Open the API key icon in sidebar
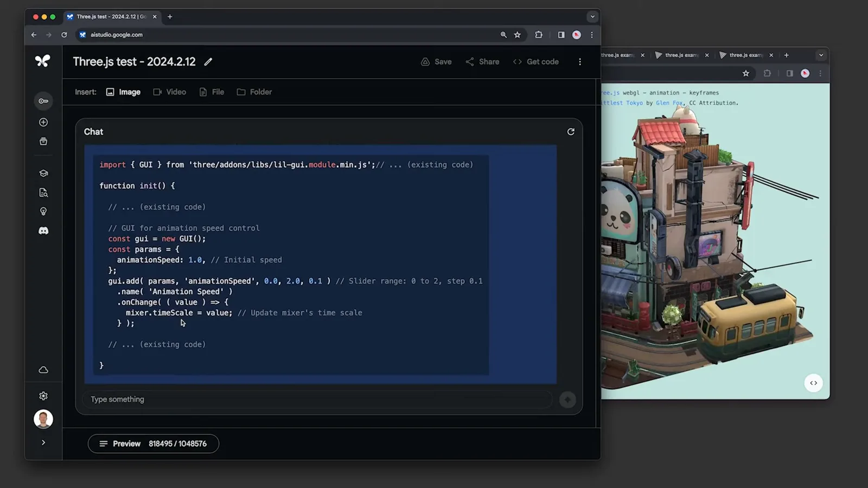The width and height of the screenshot is (868, 488). point(43,101)
